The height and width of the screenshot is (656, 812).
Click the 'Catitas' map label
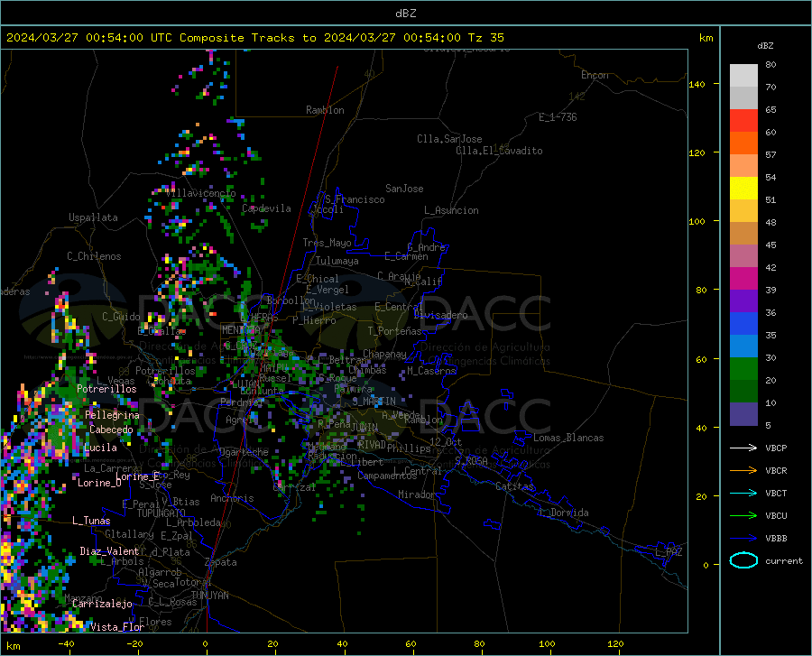(x=514, y=486)
